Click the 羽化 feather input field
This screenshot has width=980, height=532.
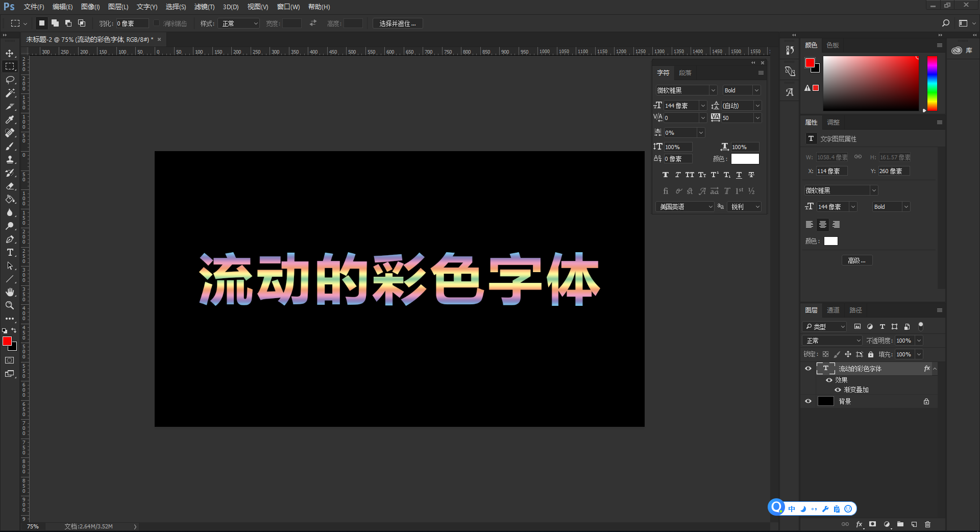tap(132, 23)
